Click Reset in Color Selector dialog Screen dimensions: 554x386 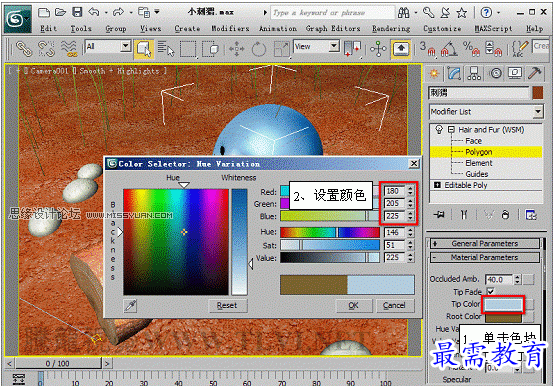(227, 305)
